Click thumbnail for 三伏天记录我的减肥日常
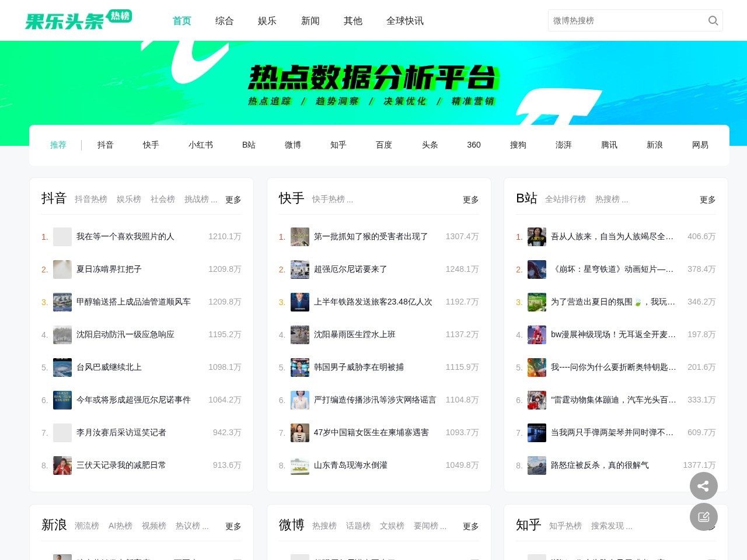Screen dimensions: 747x560 coord(62,466)
